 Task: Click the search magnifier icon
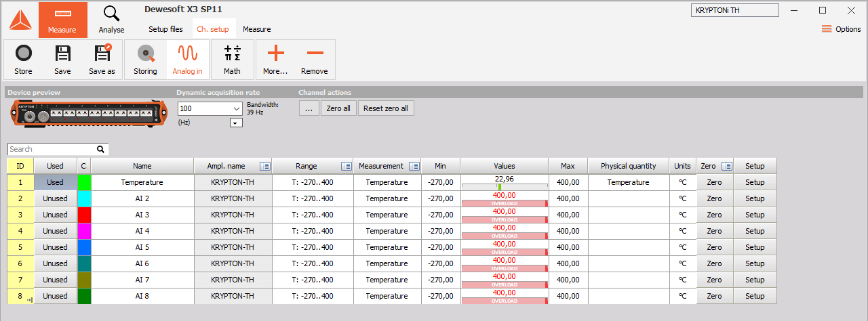point(100,149)
